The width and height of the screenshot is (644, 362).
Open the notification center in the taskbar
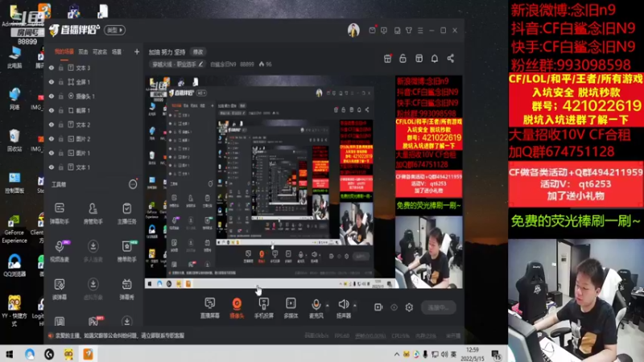pos(496,355)
